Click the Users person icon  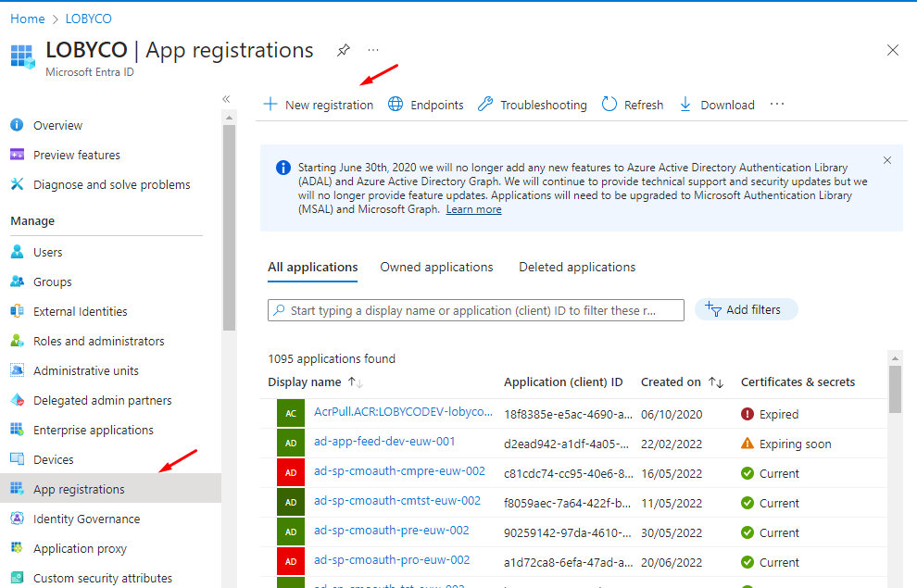(17, 252)
